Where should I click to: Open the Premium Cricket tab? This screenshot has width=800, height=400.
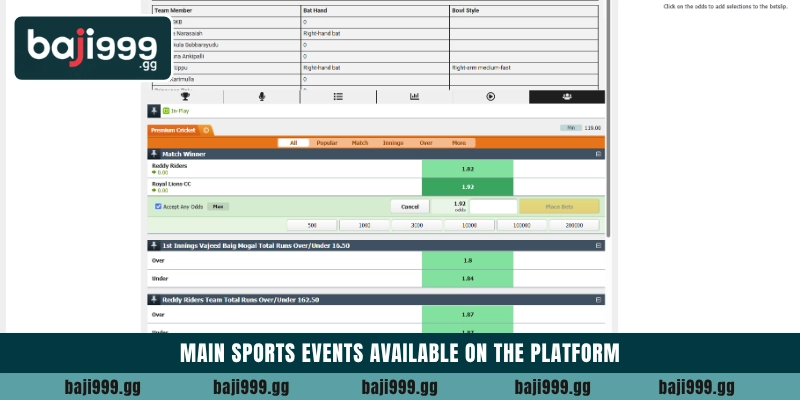tap(173, 130)
